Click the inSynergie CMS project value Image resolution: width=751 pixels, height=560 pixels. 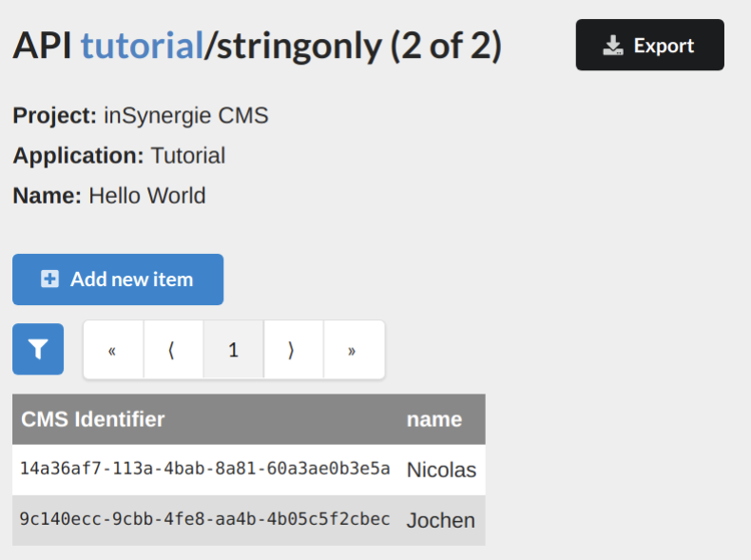tap(185, 115)
